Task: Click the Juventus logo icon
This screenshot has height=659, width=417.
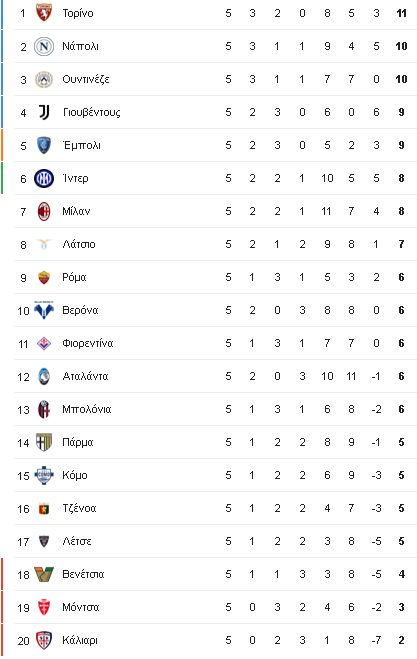Action: pyautogui.click(x=44, y=112)
